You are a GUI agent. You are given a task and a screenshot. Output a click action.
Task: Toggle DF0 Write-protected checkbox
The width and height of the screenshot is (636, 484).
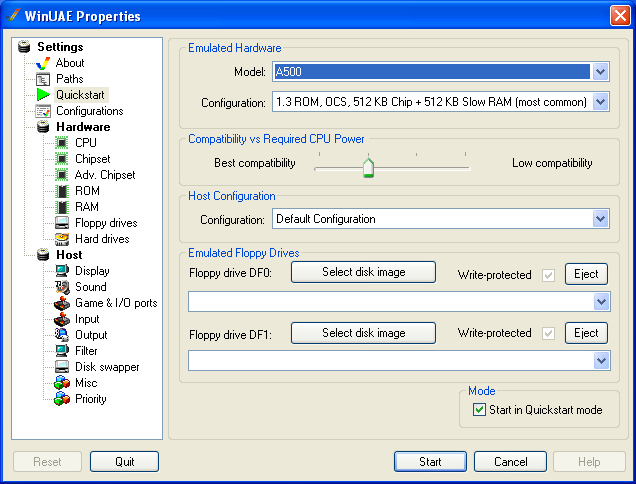548,275
